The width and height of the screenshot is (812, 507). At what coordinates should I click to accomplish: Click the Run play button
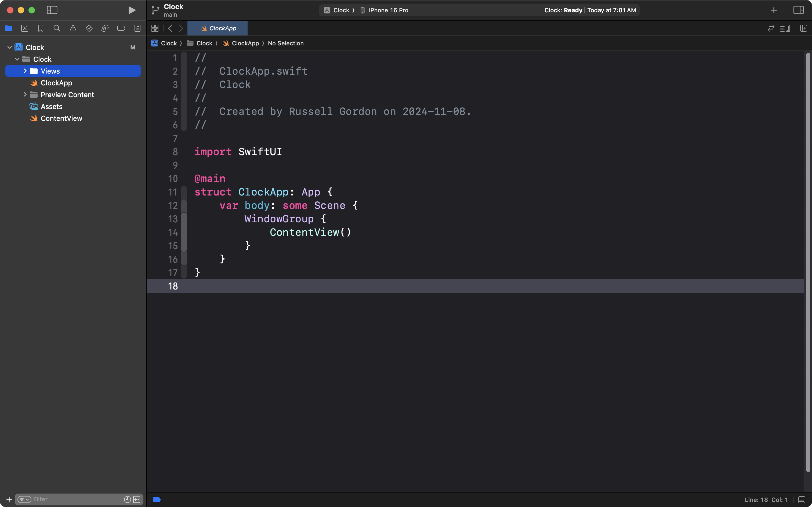click(x=132, y=10)
